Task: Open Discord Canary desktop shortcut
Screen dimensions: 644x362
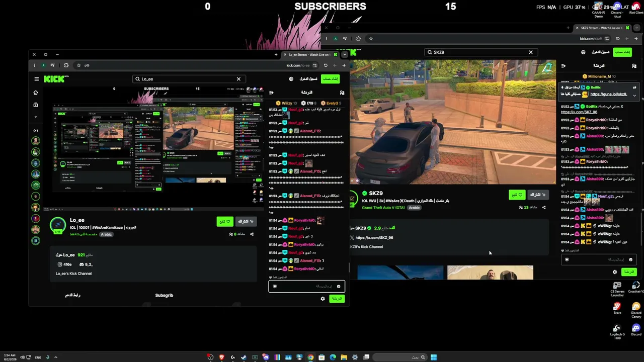Action: tap(636, 309)
